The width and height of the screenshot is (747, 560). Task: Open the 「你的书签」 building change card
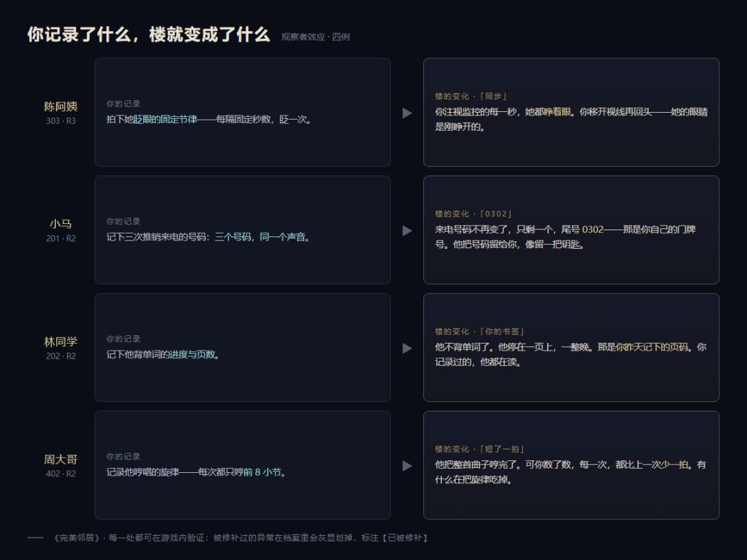[571, 348]
